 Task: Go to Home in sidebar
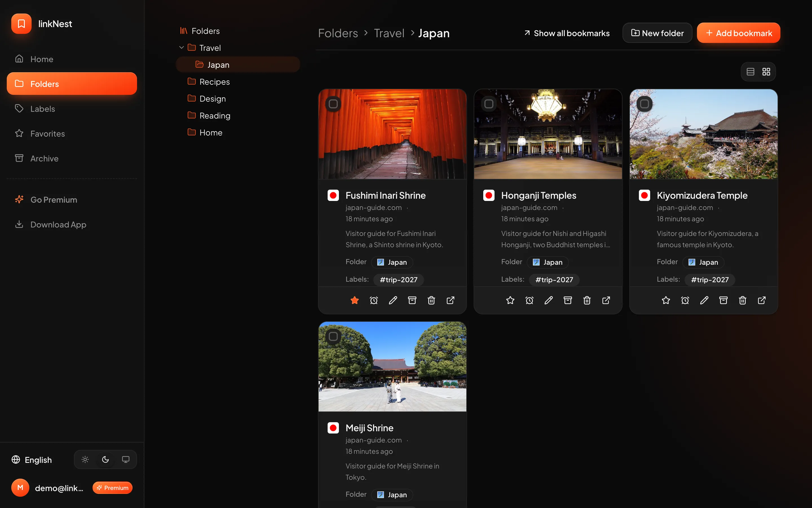72,59
